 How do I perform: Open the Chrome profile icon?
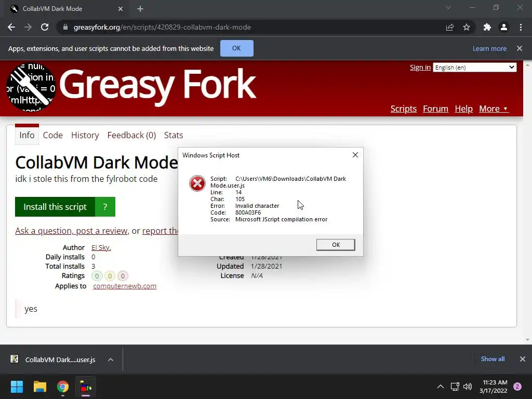tap(504, 27)
